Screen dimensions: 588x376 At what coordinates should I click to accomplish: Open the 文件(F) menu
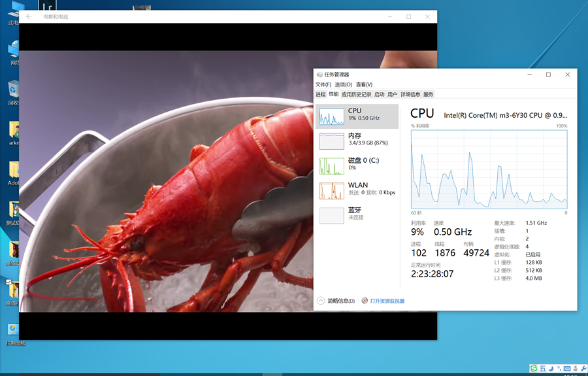[323, 84]
